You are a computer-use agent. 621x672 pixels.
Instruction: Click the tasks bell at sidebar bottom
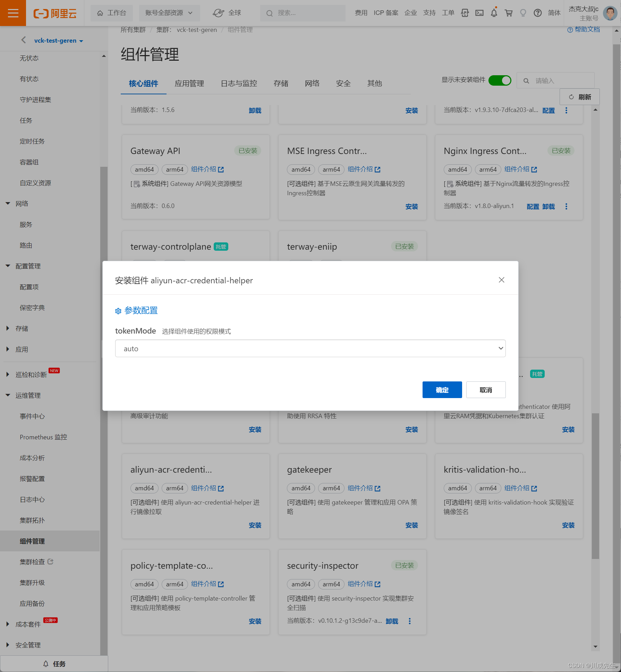click(x=46, y=664)
